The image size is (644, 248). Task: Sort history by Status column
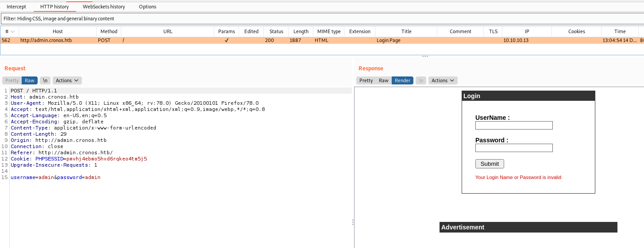tap(276, 31)
